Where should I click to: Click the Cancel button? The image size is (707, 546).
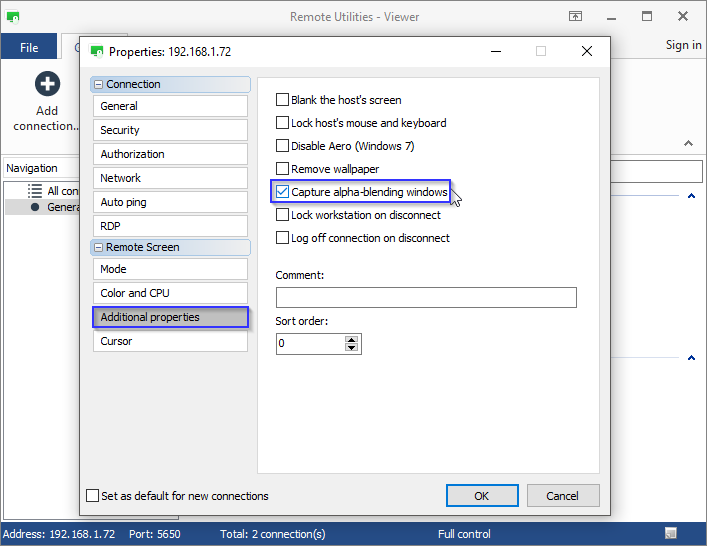pos(561,495)
